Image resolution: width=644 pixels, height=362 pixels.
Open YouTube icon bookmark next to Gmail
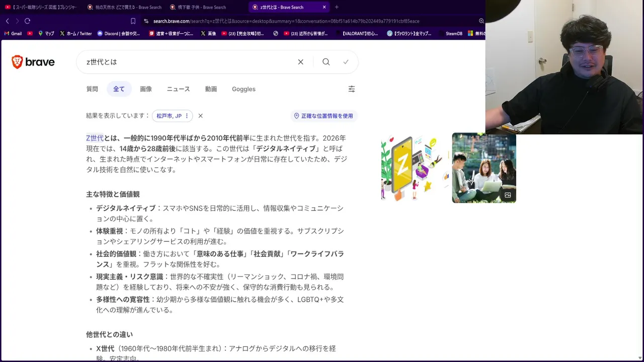(30, 34)
